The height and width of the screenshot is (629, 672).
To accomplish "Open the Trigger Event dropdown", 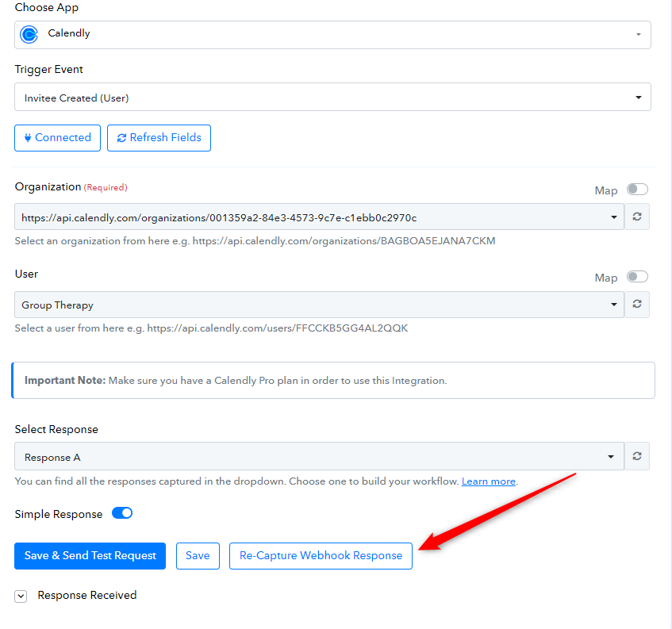I will click(x=332, y=97).
